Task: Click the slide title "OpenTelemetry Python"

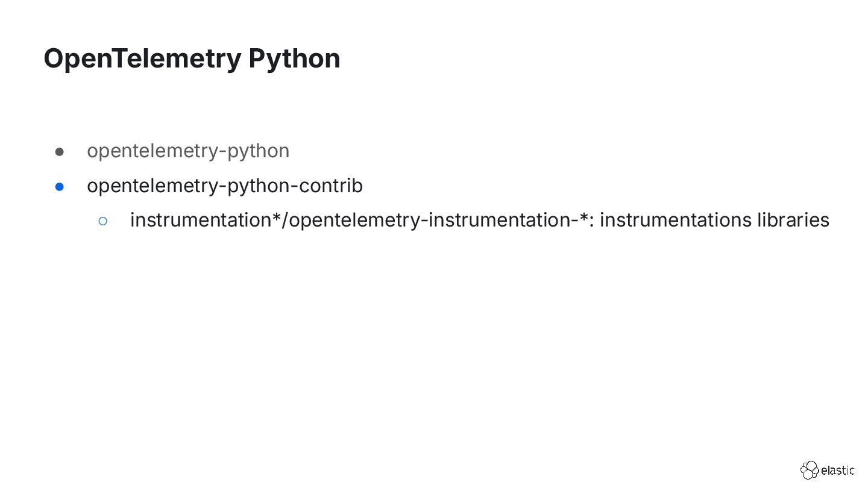Action: click(192, 59)
